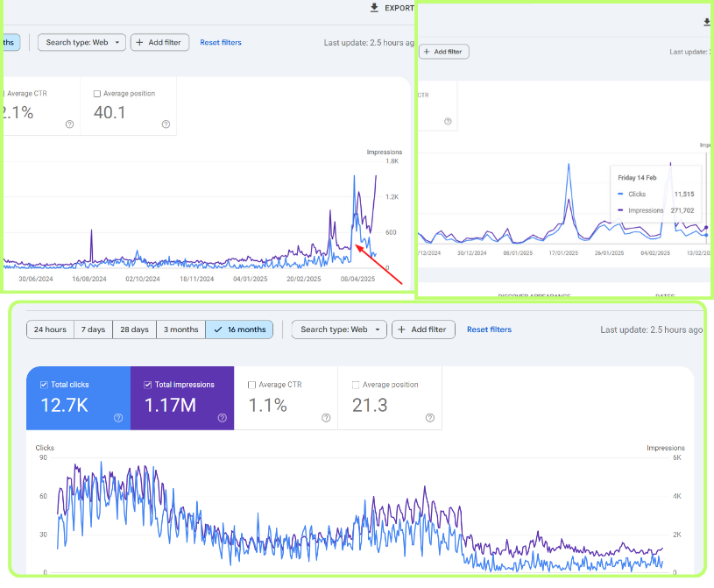The width and height of the screenshot is (714, 588).
Task: Click the 6K impressions axis label in bottom chart
Action: (x=677, y=457)
